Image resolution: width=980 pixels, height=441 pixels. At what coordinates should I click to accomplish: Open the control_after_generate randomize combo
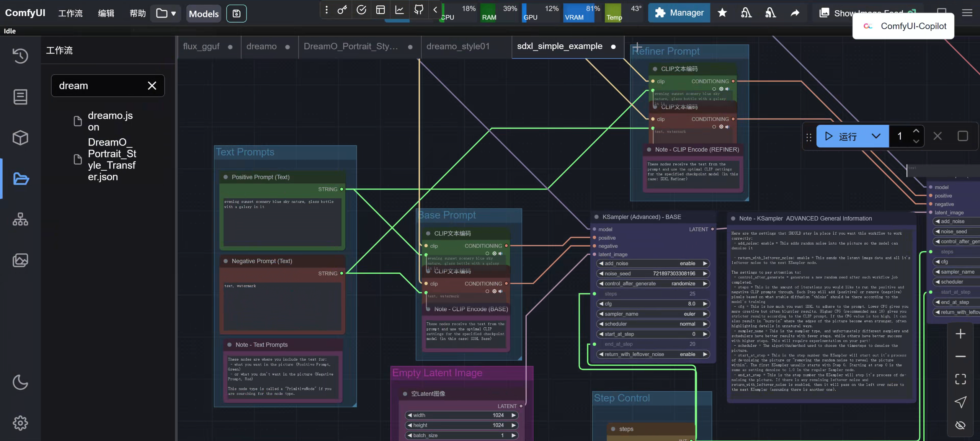653,284
